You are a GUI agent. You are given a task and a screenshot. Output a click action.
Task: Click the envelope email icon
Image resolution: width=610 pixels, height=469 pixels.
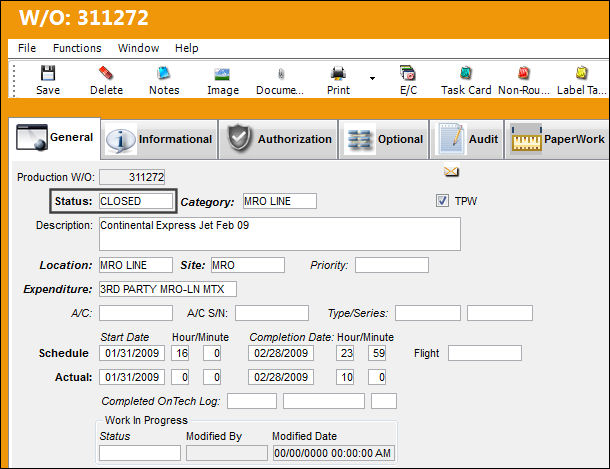[x=451, y=171]
